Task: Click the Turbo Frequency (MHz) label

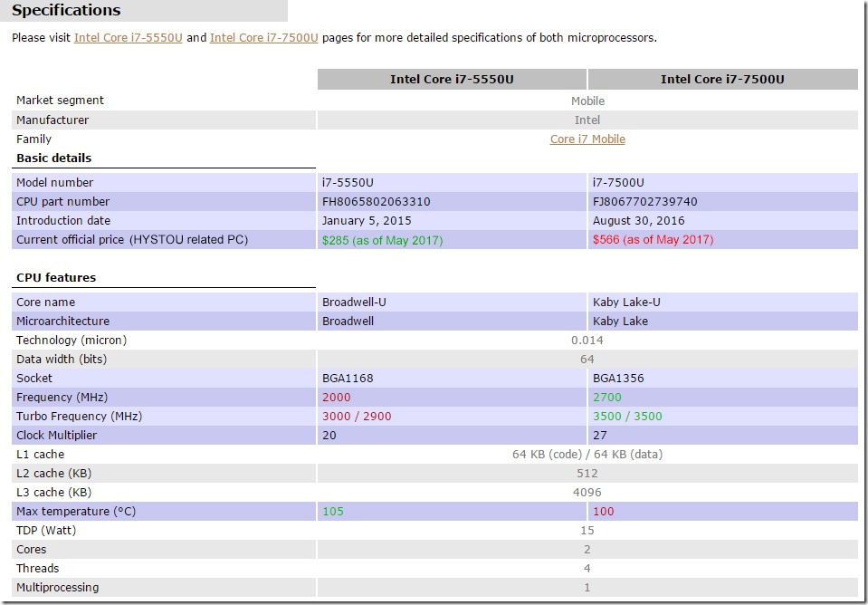Action: point(79,416)
